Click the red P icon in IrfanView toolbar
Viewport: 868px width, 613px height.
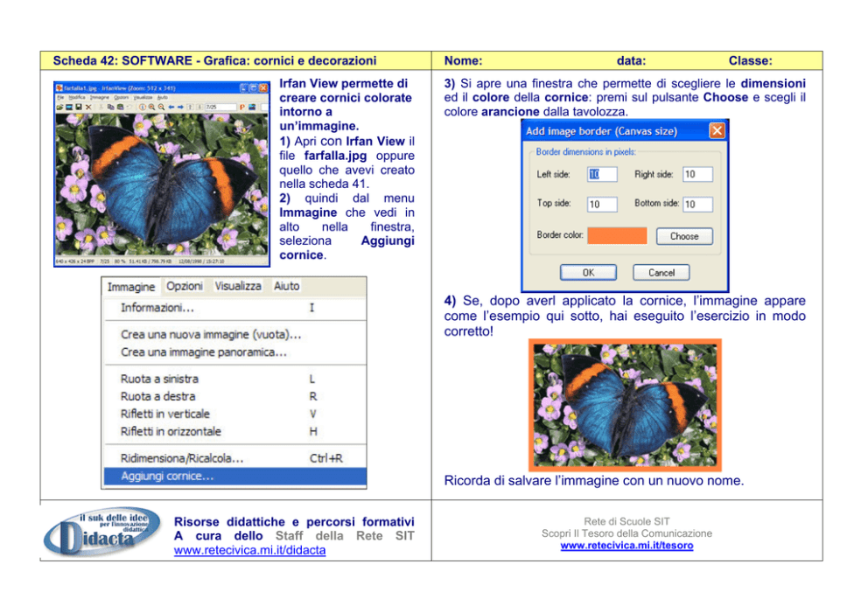click(241, 107)
